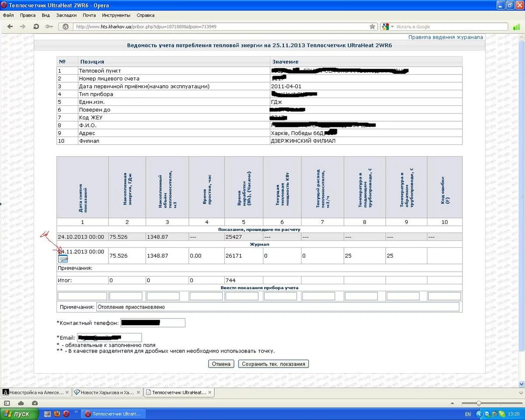Screen dimensions: 525x420
Task: Click the Email input field
Action: 109,338
